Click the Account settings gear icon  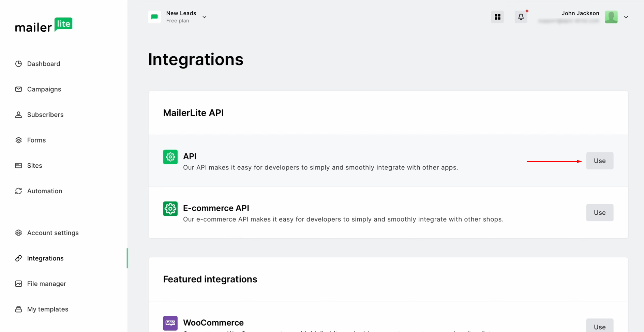18,233
